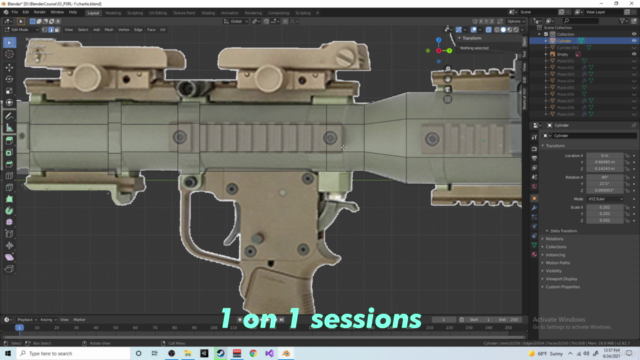Select the Annotate tool
Screen dimensions: 640x360
[9, 116]
